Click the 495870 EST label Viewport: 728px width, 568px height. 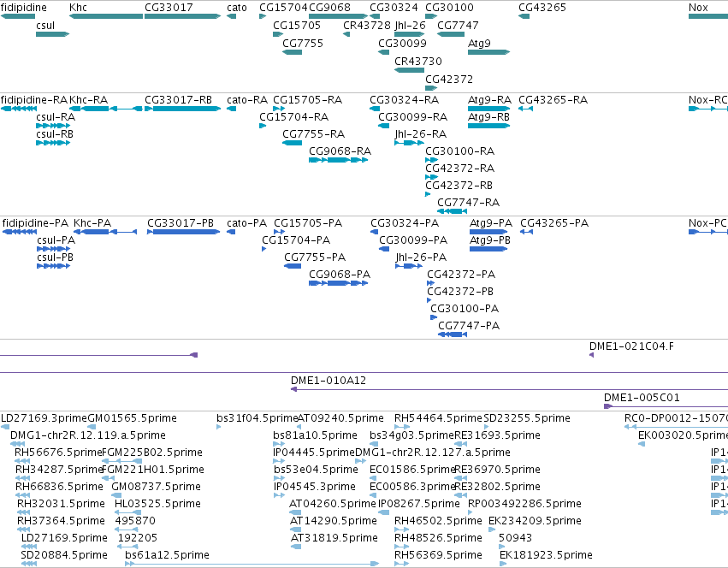[x=135, y=521]
